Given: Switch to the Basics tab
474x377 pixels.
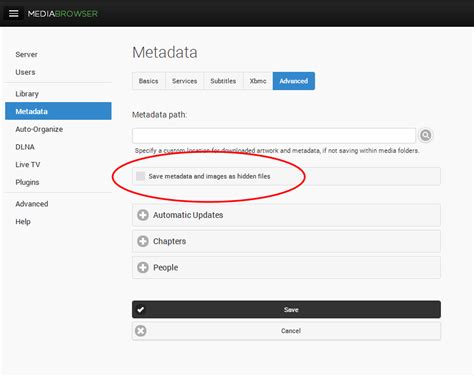Looking at the screenshot, I should click(x=149, y=81).
